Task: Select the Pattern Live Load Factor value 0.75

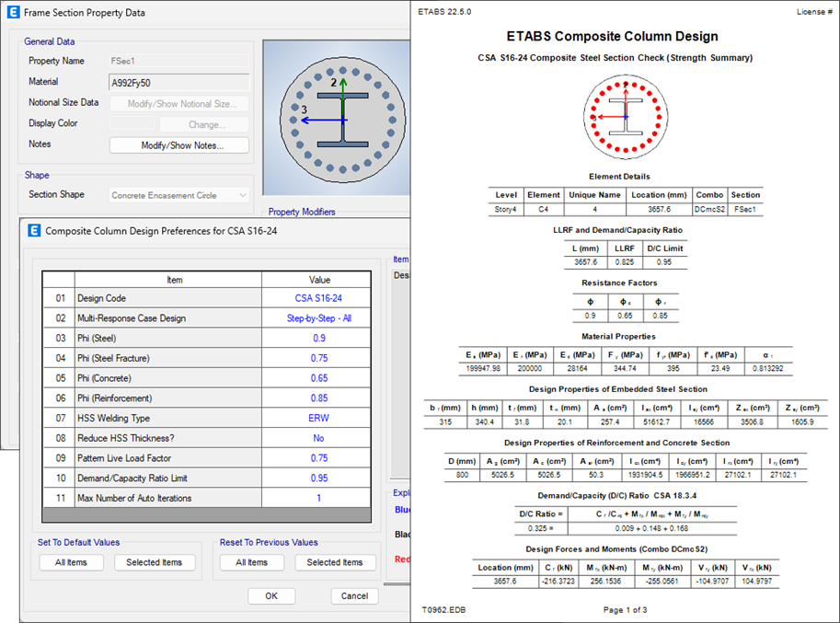Action: (316, 458)
